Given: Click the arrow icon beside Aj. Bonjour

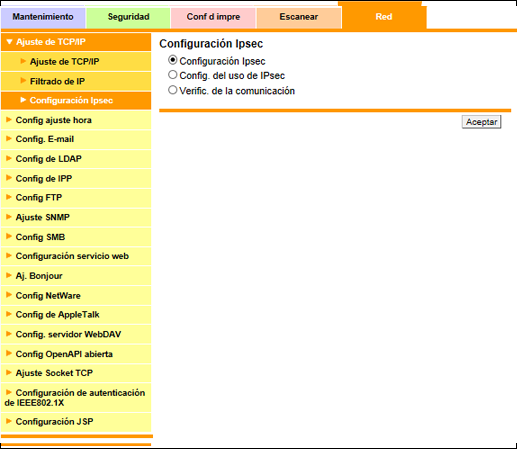Looking at the screenshot, I should pyautogui.click(x=9, y=275).
